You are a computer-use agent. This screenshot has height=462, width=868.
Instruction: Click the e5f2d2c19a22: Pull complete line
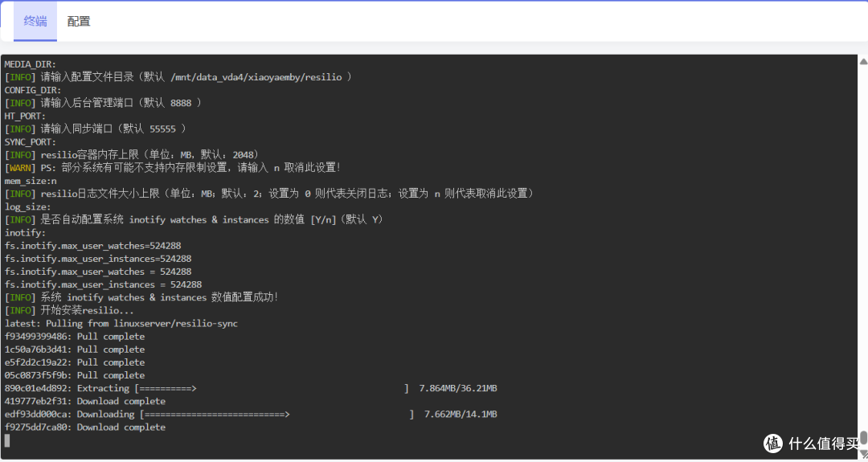[75, 362]
